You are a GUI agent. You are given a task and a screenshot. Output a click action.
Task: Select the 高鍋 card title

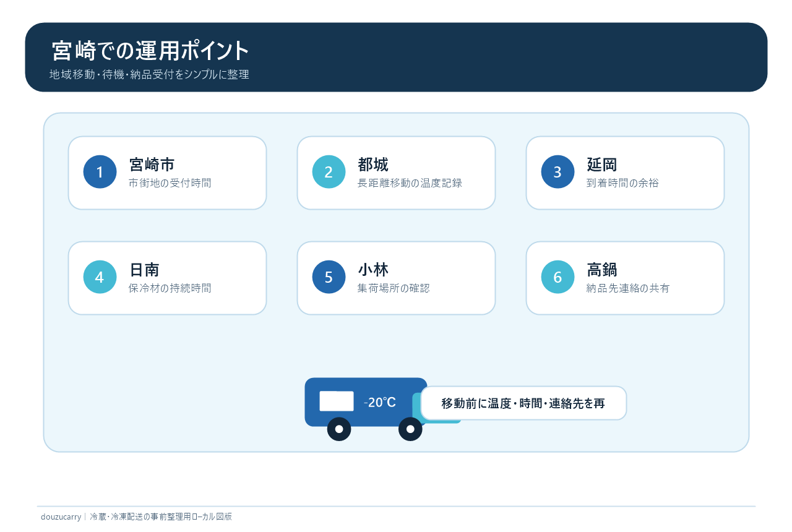[x=602, y=270]
